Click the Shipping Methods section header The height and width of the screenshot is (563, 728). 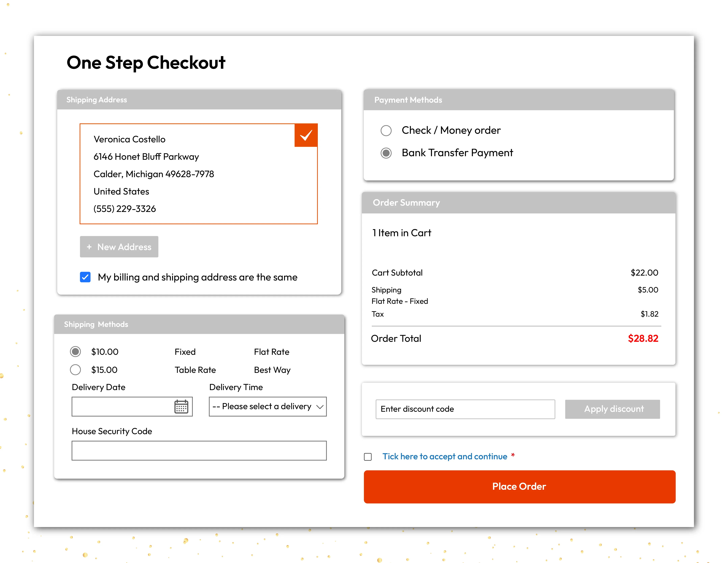pyautogui.click(x=96, y=324)
